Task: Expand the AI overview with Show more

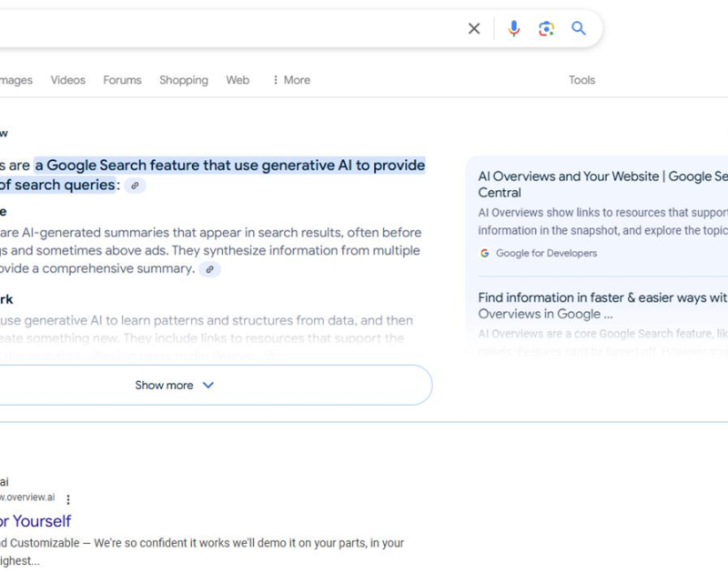Action: coord(216,385)
